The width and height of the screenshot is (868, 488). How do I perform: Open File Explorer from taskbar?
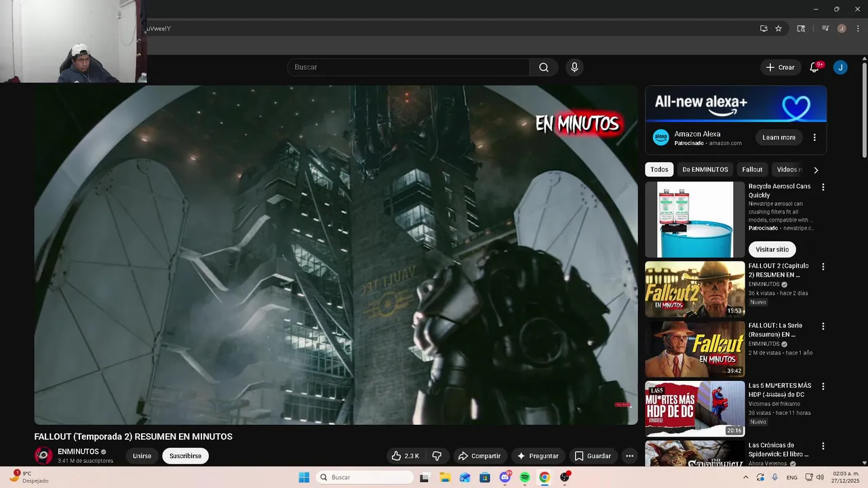445,477
